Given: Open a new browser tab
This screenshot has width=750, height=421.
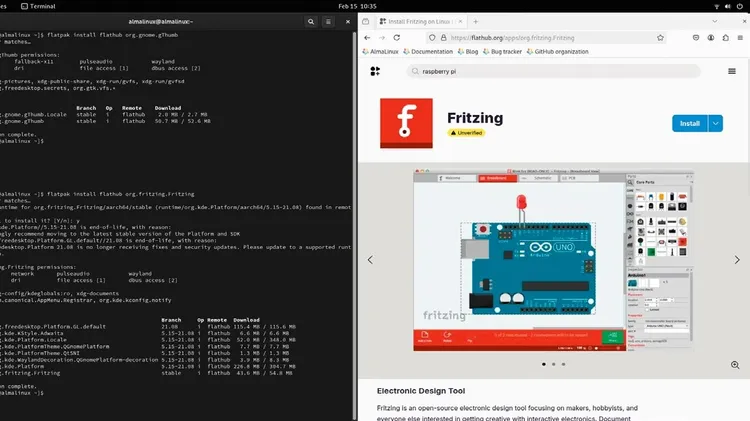Looking at the screenshot, I should [x=475, y=22].
